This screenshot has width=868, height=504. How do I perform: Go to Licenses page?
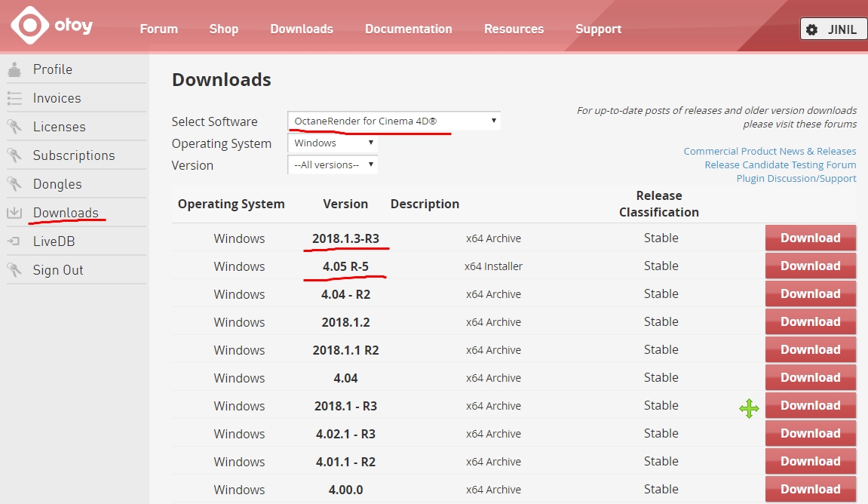[x=60, y=127]
